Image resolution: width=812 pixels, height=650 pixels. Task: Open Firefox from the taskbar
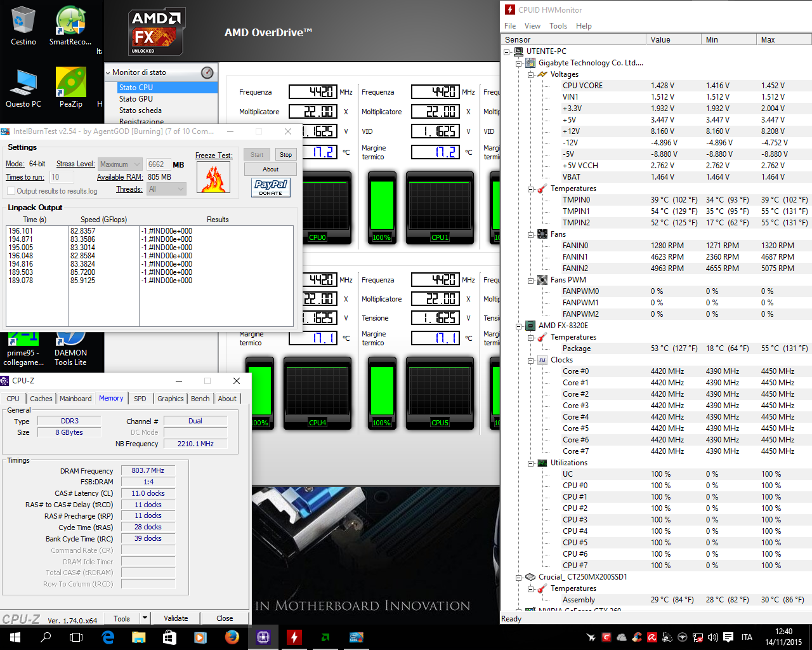[x=232, y=637]
